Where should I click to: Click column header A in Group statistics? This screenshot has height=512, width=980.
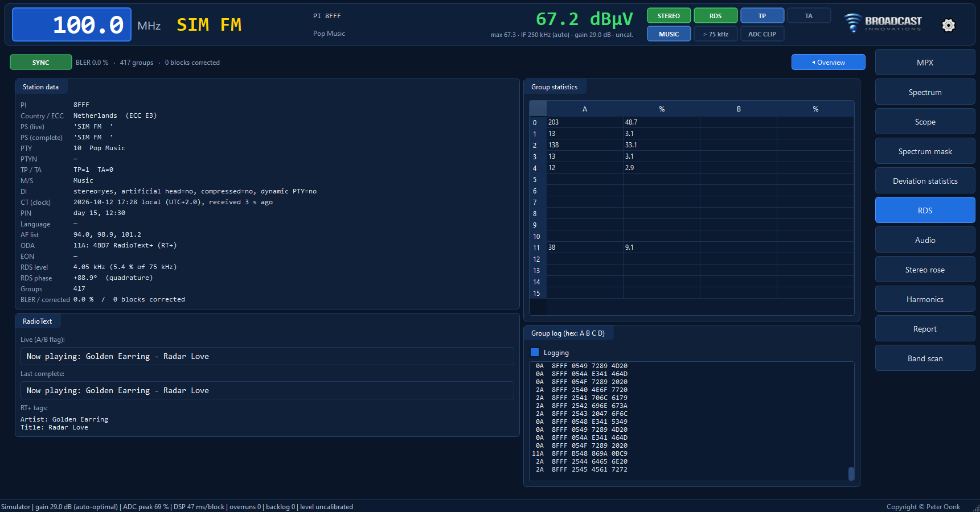585,109
